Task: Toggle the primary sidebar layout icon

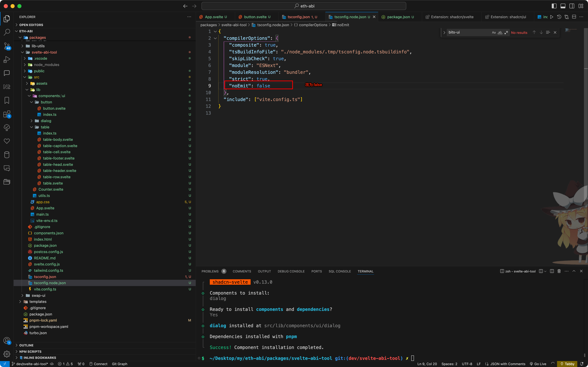Action: [x=554, y=6]
